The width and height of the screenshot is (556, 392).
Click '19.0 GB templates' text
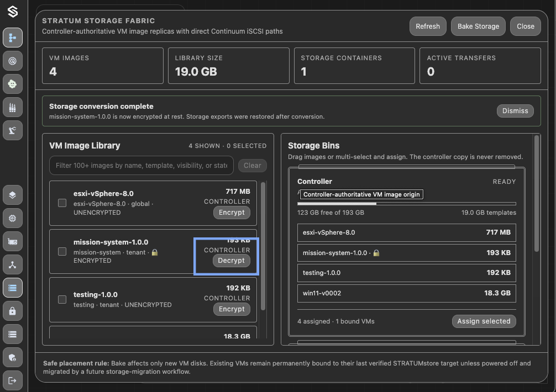click(489, 213)
